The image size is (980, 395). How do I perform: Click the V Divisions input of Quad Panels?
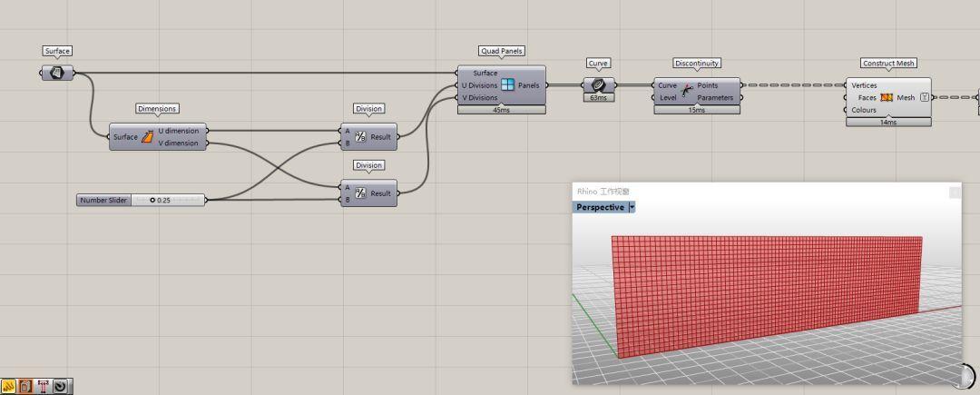pyautogui.click(x=480, y=97)
